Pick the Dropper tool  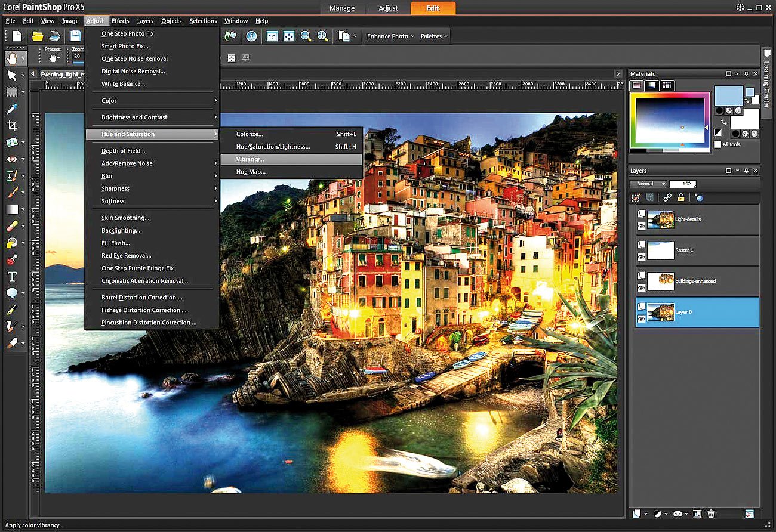[11, 109]
